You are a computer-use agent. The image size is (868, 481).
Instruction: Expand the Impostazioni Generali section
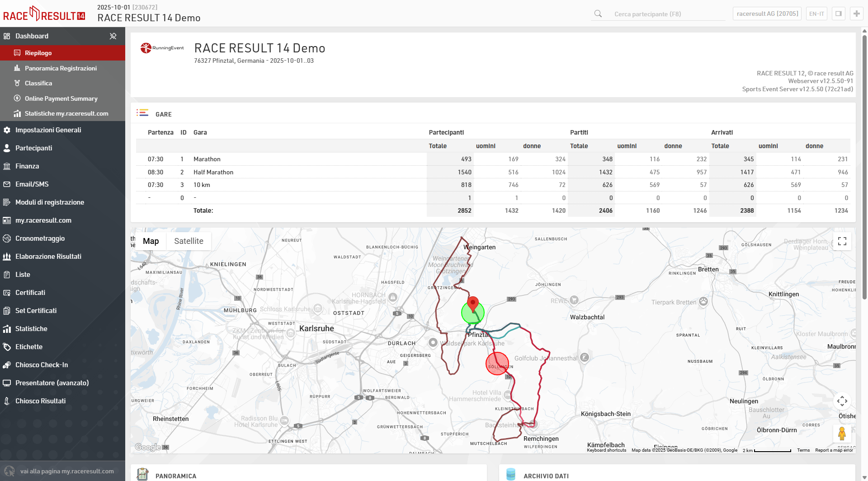pos(48,130)
